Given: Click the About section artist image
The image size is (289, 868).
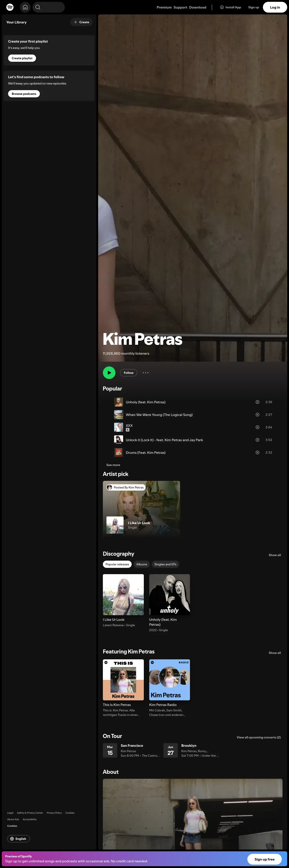Looking at the screenshot, I should (x=192, y=814).
